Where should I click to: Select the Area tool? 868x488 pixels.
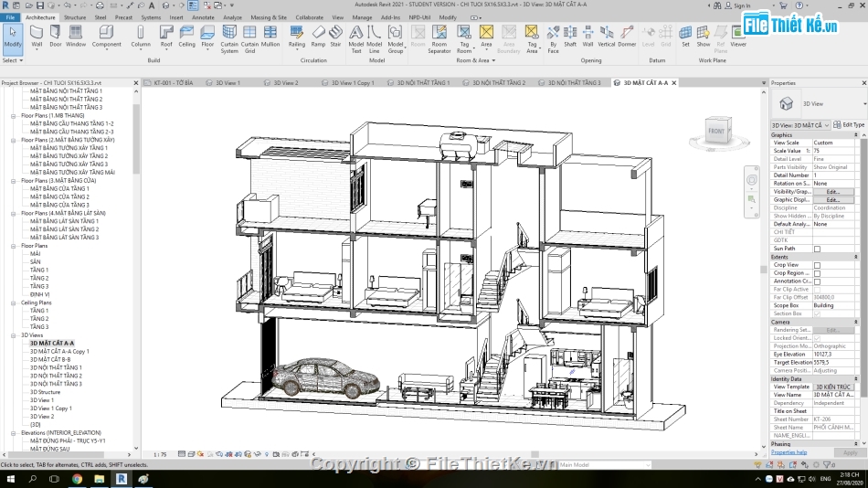(486, 37)
